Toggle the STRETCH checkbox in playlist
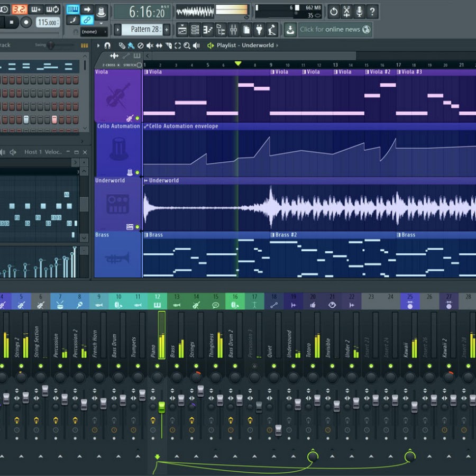This screenshot has height=476, width=476. (139, 65)
